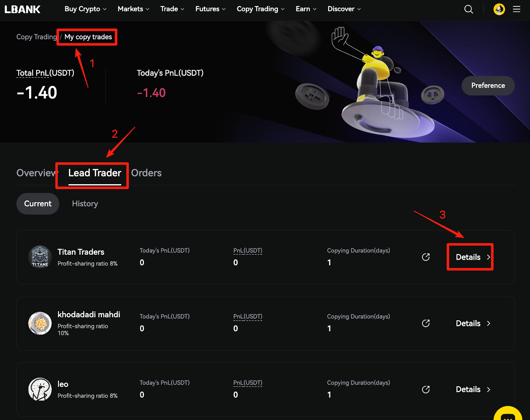Switch to the History filter
Screen dimensions: 530x420
[85, 204]
